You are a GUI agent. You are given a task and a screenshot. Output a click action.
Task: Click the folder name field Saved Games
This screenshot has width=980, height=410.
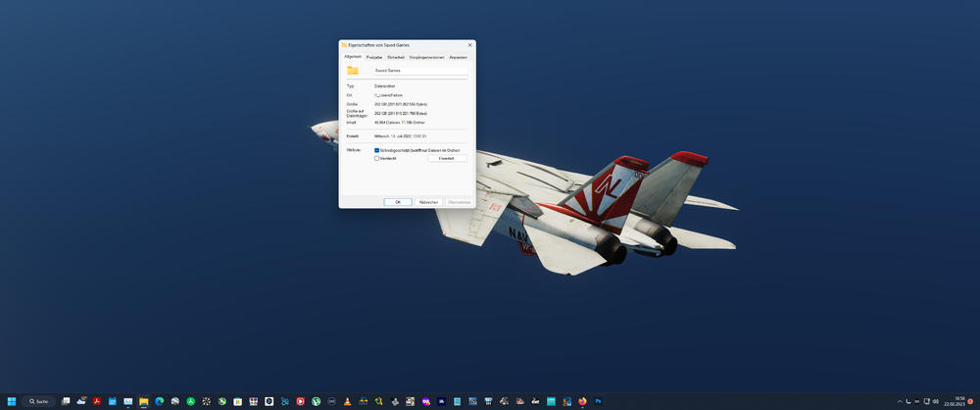420,71
